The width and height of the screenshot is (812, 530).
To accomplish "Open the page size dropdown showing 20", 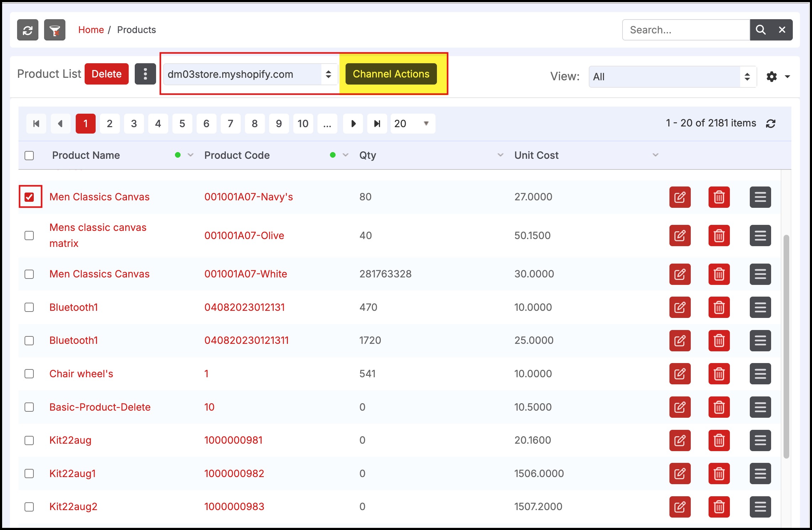I will (x=412, y=124).
